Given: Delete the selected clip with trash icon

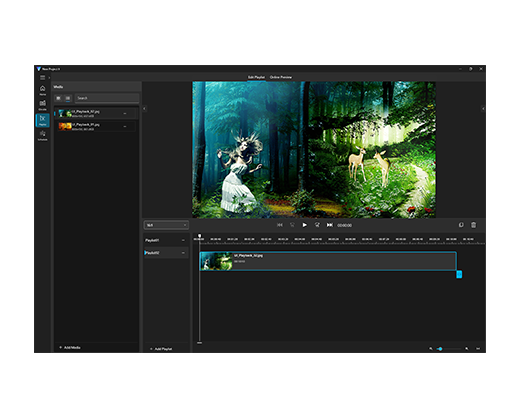Looking at the screenshot, I should [473, 225].
